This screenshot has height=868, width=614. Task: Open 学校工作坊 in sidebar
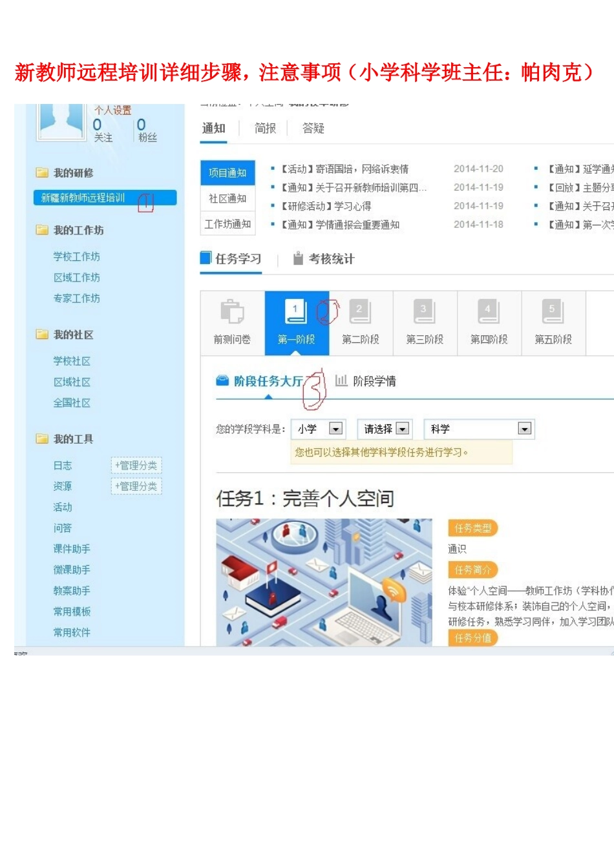pyautogui.click(x=76, y=256)
